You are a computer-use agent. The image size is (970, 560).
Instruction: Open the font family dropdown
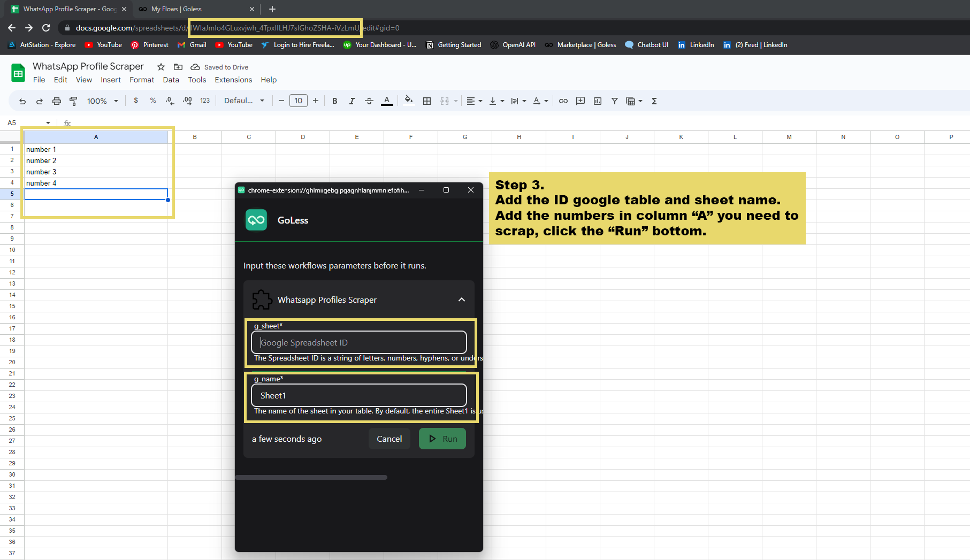pyautogui.click(x=244, y=101)
